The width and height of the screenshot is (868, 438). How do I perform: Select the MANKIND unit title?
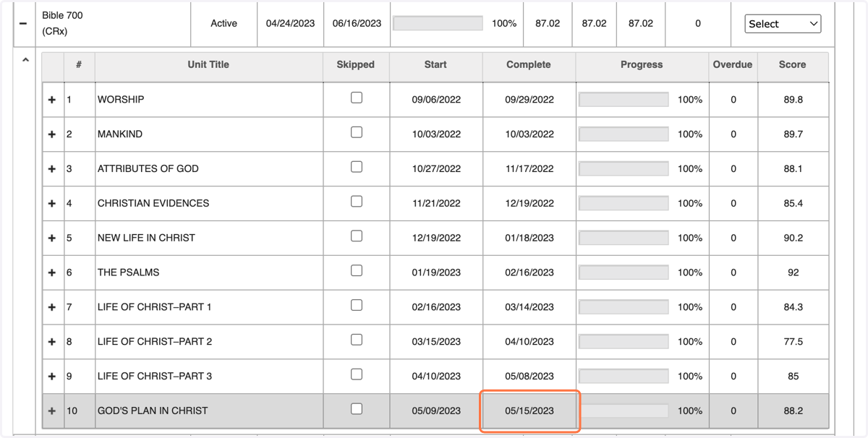(120, 134)
